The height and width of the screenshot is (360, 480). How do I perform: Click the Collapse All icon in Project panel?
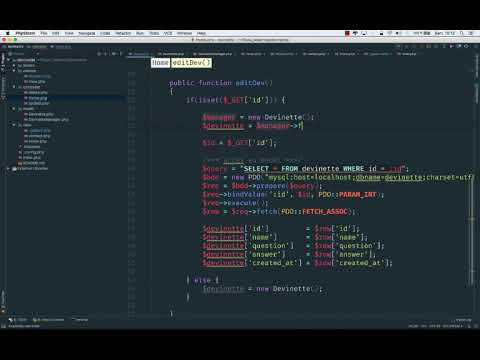pyautogui.click(x=106, y=54)
